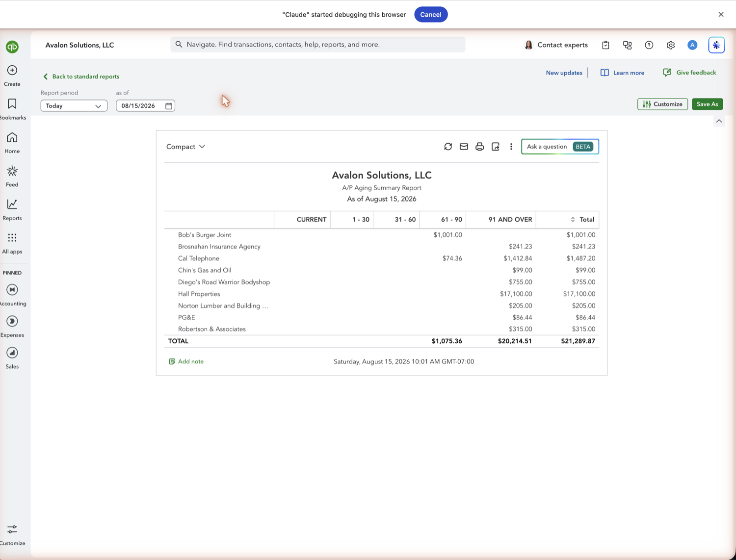Click the Learn more link
This screenshot has height=560, width=736.
623,73
